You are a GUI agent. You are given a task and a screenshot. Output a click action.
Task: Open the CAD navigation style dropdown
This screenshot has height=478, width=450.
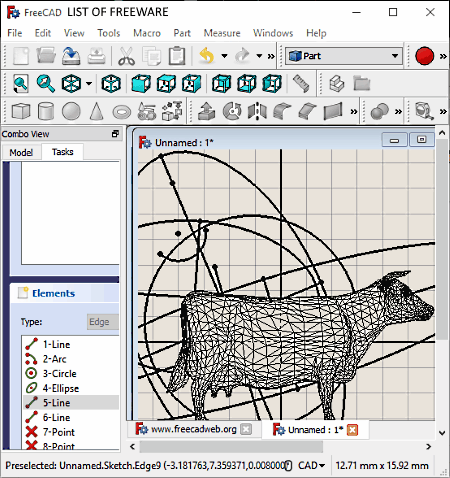tap(311, 465)
